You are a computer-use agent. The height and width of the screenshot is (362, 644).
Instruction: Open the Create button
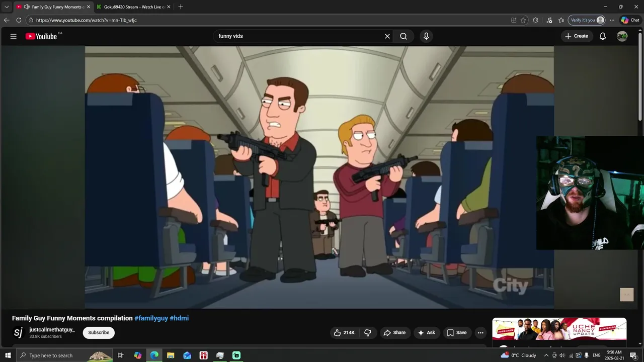[x=577, y=36]
